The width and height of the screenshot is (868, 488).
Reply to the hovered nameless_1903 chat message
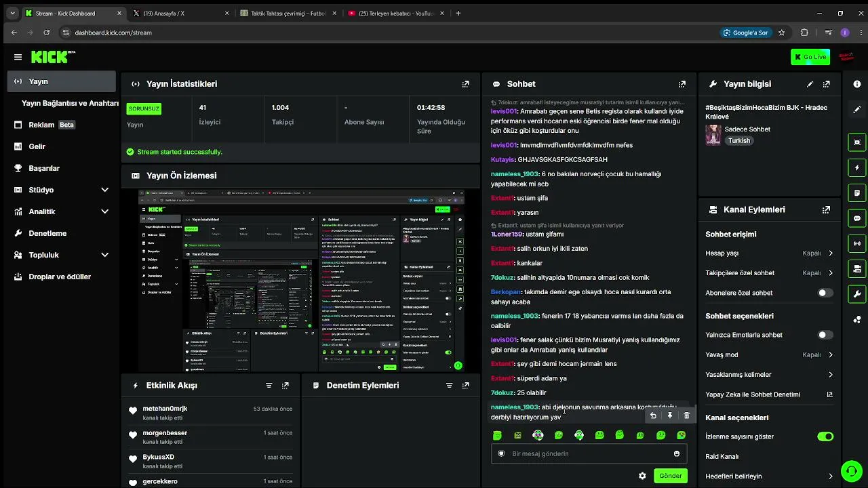click(x=653, y=415)
